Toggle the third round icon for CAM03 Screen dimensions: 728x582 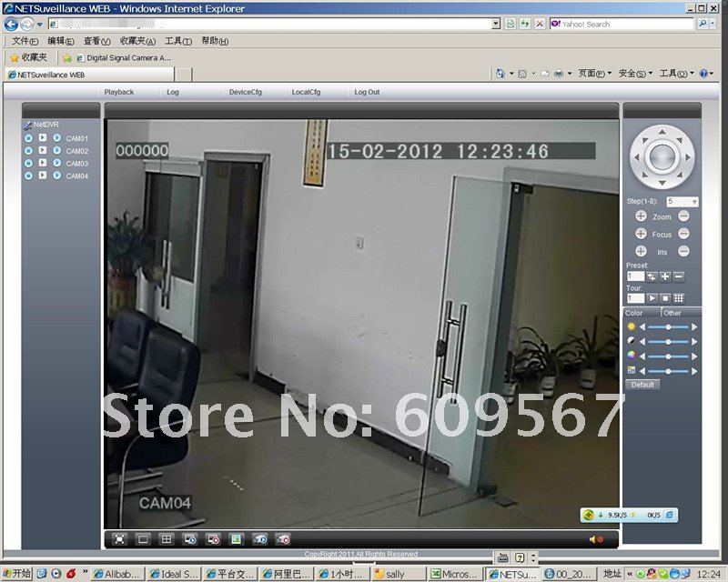tap(56, 163)
